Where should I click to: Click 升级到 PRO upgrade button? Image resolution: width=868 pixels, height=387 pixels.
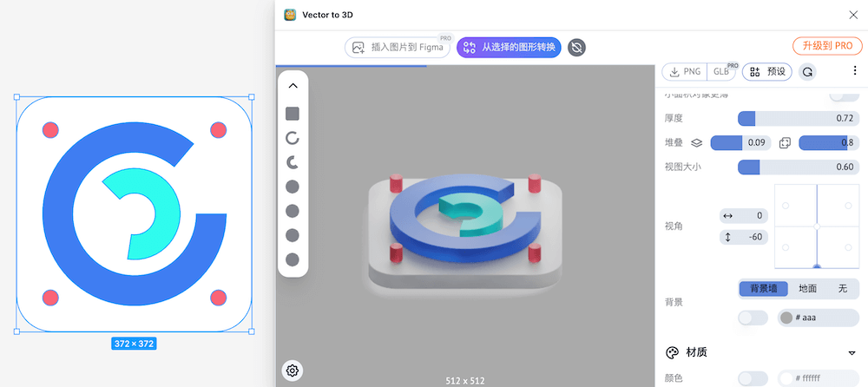tap(827, 46)
